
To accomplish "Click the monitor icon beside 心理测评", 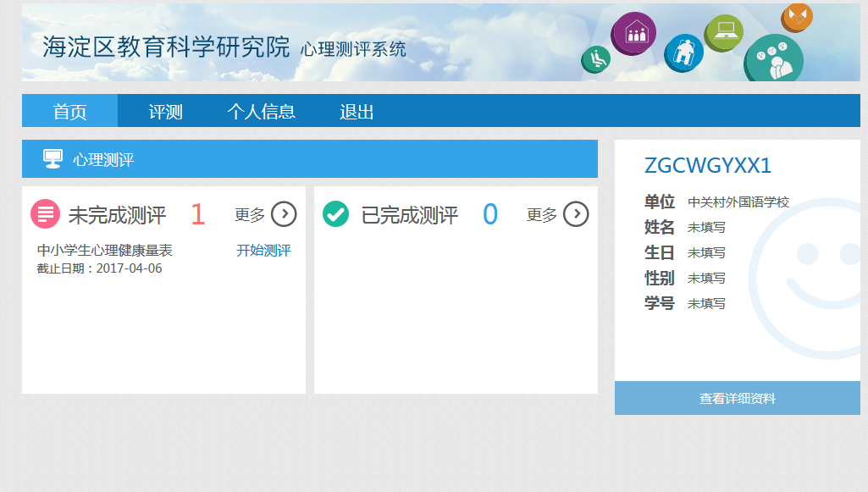I will (53, 159).
